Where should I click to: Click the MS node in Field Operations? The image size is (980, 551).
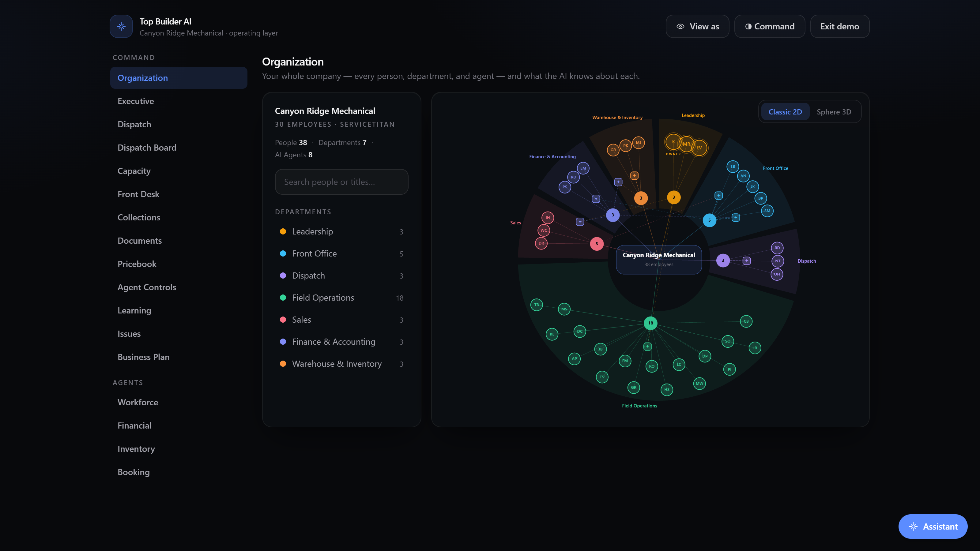564,309
